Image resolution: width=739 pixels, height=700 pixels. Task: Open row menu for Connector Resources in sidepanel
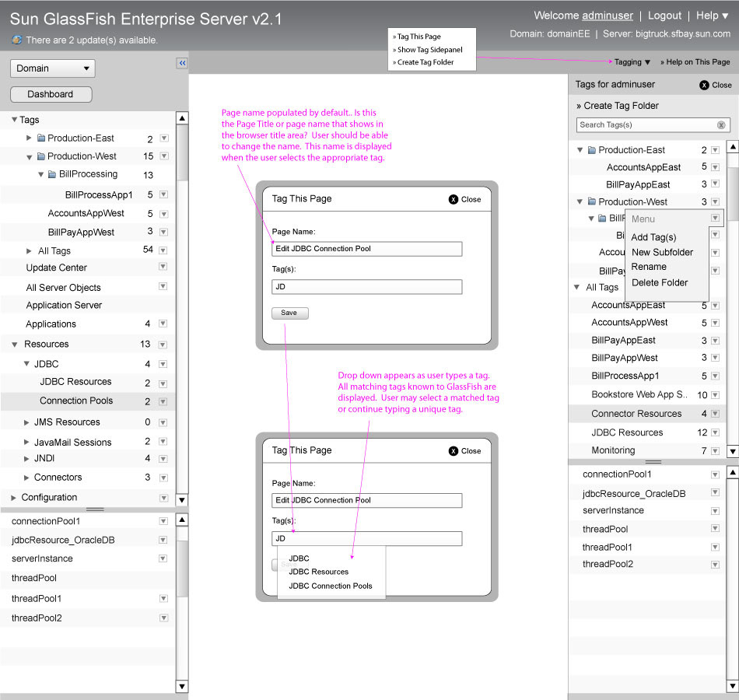click(716, 414)
